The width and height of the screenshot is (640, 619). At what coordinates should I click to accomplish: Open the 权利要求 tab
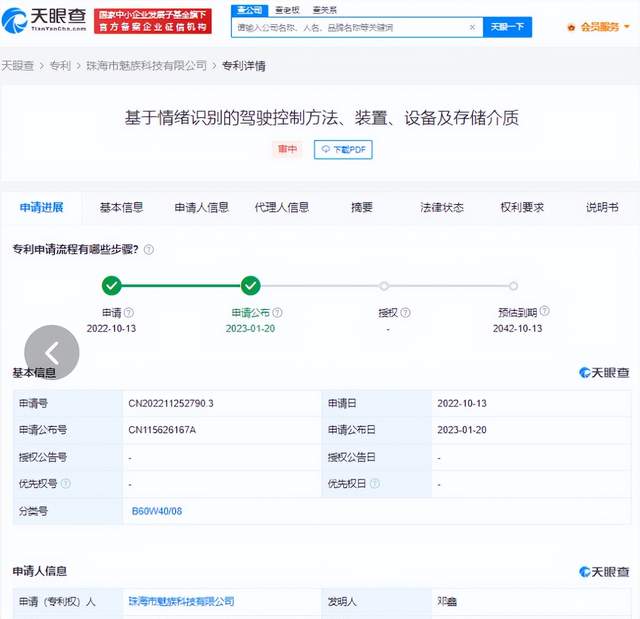tap(522, 208)
